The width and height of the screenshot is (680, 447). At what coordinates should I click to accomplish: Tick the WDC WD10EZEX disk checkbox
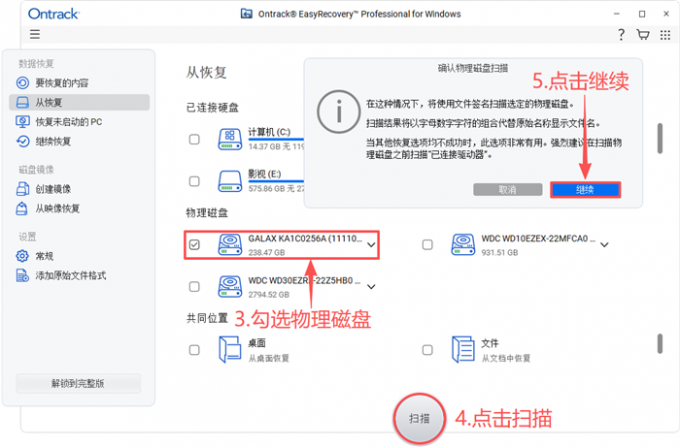pos(427,245)
